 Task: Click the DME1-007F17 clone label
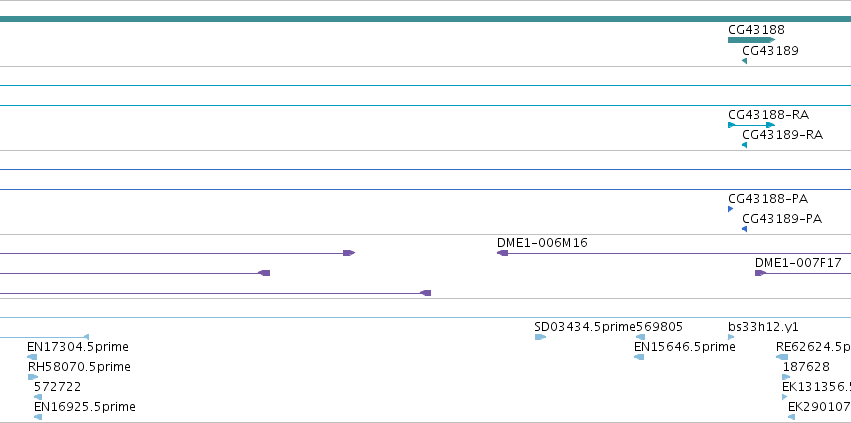coord(798,263)
